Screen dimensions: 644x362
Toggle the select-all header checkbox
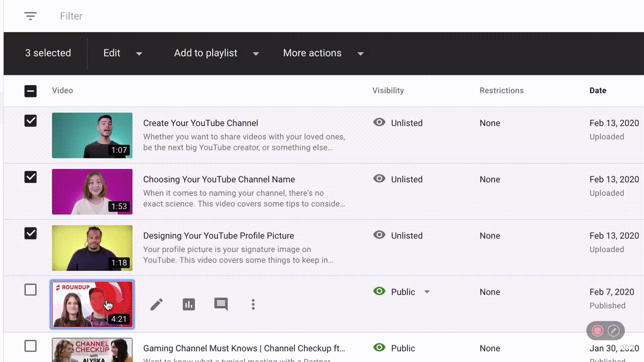[31, 91]
